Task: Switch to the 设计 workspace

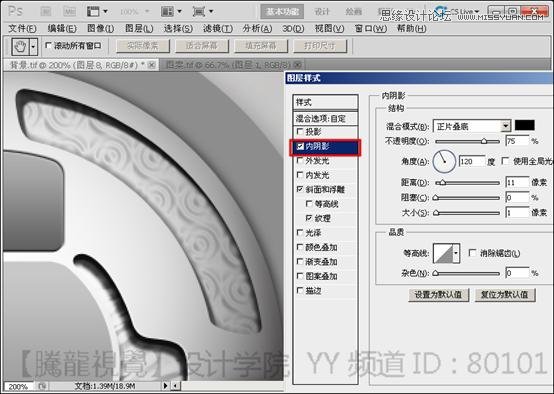Action: click(322, 12)
